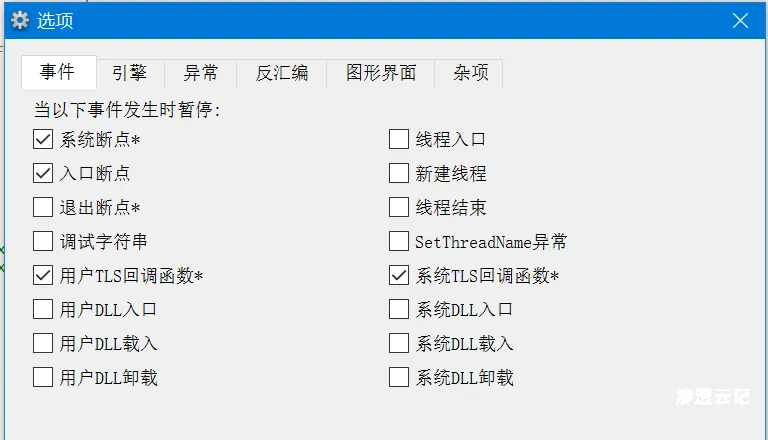Screen dimensions: 768x440
Task: Disable the 入口断点 checkbox
Action: 43,173
